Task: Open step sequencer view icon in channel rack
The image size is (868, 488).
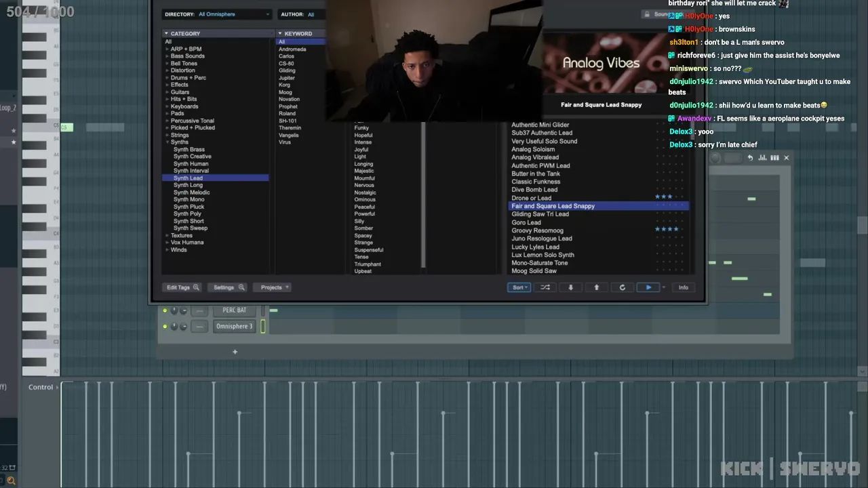Action: click(x=774, y=158)
